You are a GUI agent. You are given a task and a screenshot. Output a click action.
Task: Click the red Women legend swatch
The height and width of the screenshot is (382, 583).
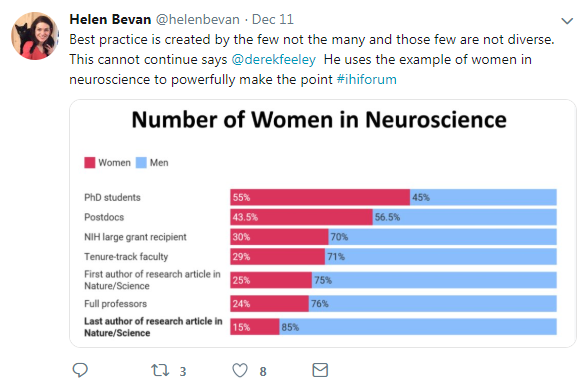click(90, 163)
